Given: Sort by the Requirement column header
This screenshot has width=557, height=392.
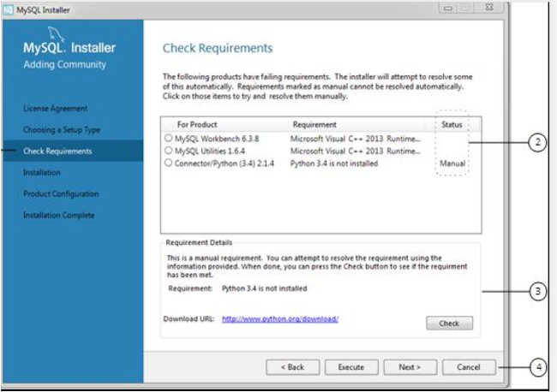Looking at the screenshot, I should pos(314,124).
